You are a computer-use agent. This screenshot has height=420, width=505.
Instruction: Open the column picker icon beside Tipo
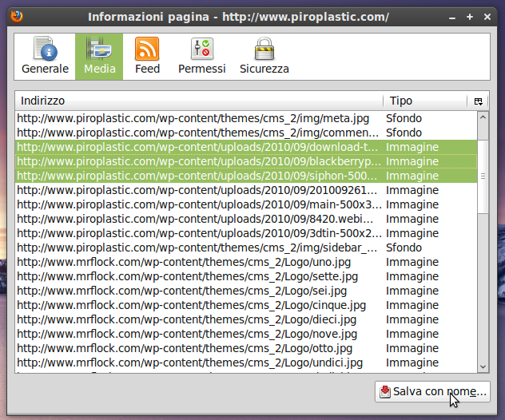click(478, 101)
